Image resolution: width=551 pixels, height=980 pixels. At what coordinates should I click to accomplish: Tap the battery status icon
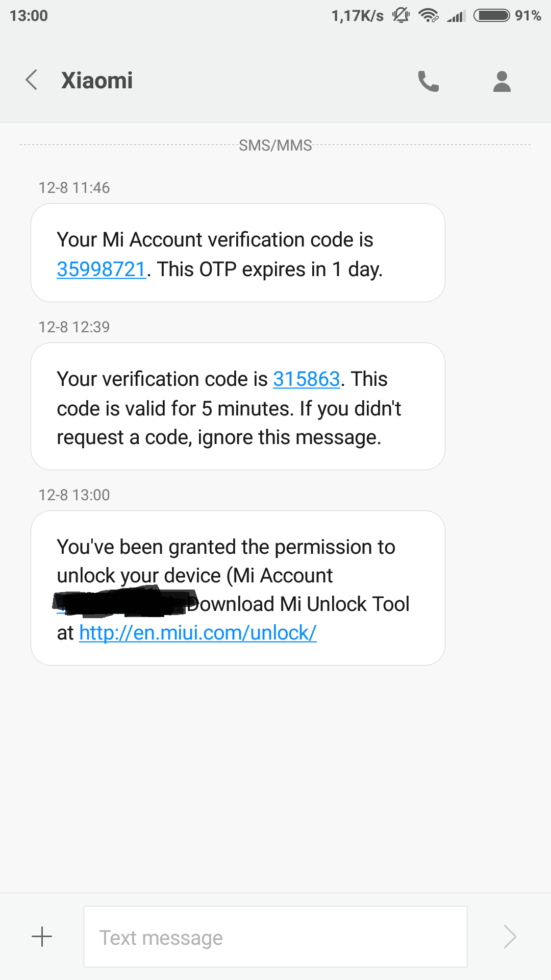(491, 16)
